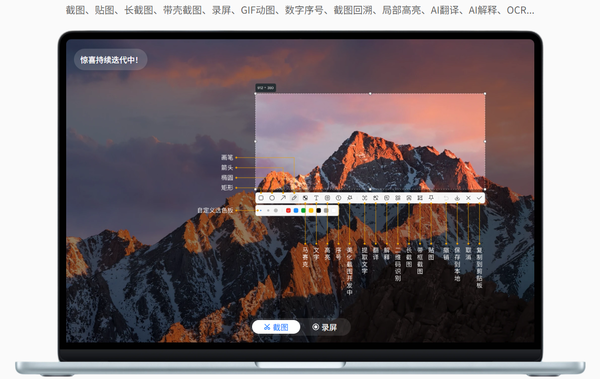Select the ellipse shape tool
Viewport: 600px width, 379px height.
[x=272, y=198]
